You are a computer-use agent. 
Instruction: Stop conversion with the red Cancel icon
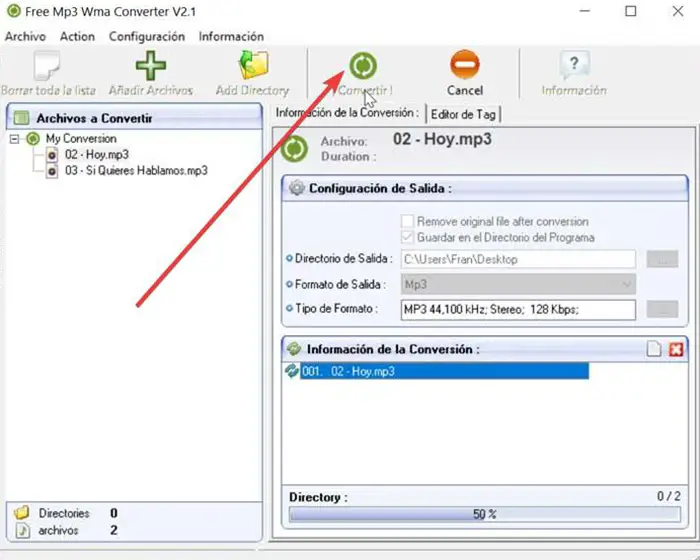pos(465,64)
